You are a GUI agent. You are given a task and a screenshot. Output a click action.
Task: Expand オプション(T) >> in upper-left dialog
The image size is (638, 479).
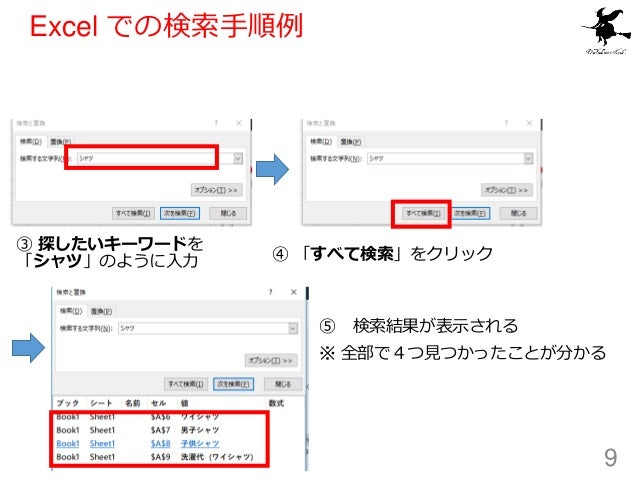tap(216, 190)
